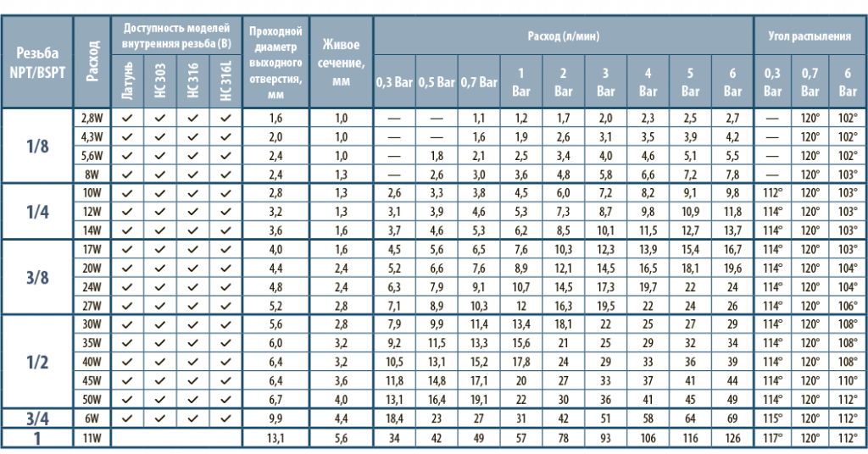The image size is (868, 454).
Task: Click the '110°' angle in the 45W row
Action: [848, 381]
